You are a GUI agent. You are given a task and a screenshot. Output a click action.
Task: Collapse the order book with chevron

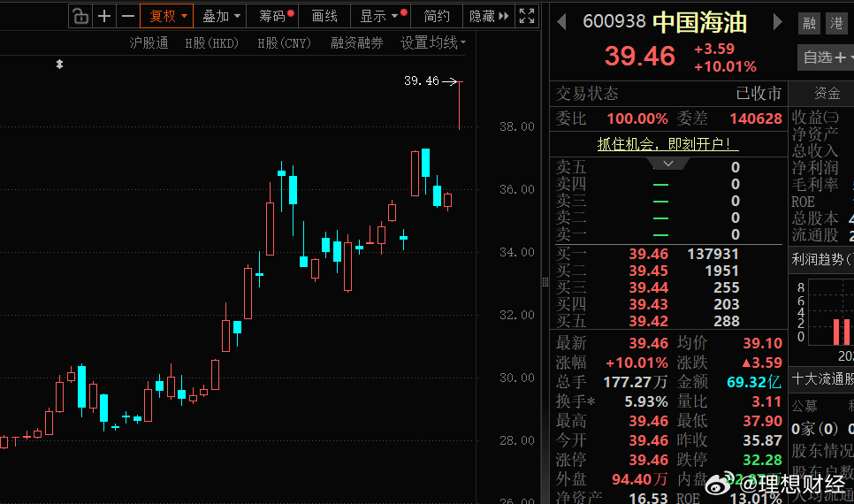[668, 164]
